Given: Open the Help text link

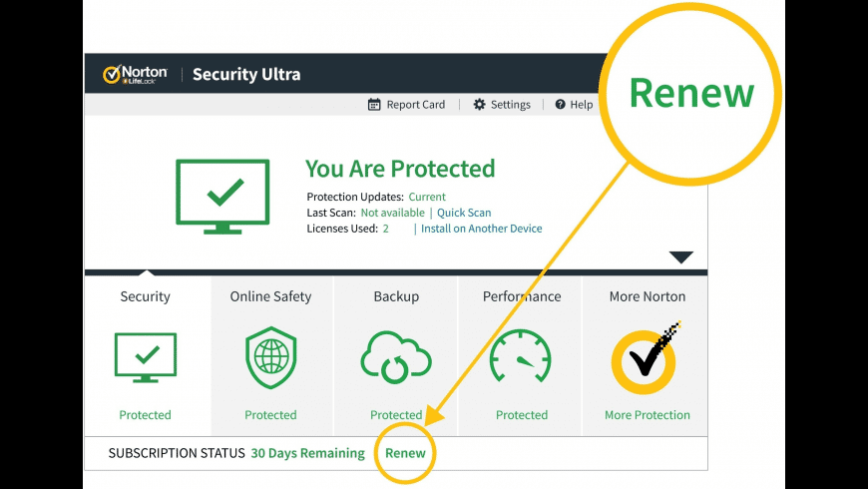Looking at the screenshot, I should 582,105.
